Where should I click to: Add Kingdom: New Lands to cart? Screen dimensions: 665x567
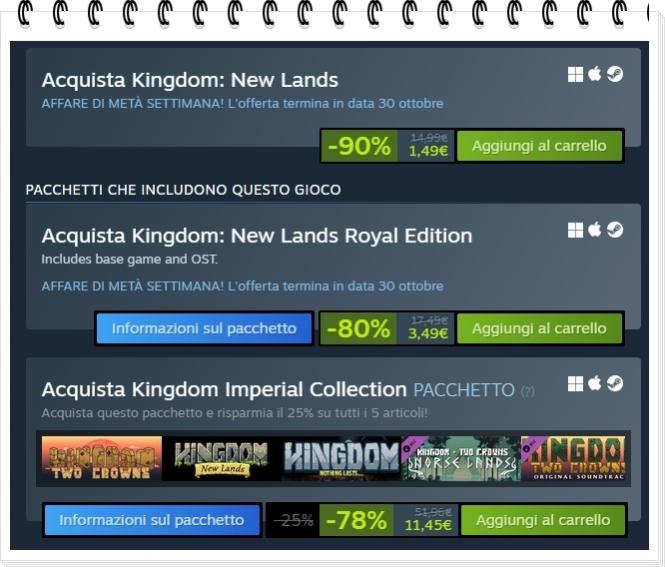[x=539, y=146]
